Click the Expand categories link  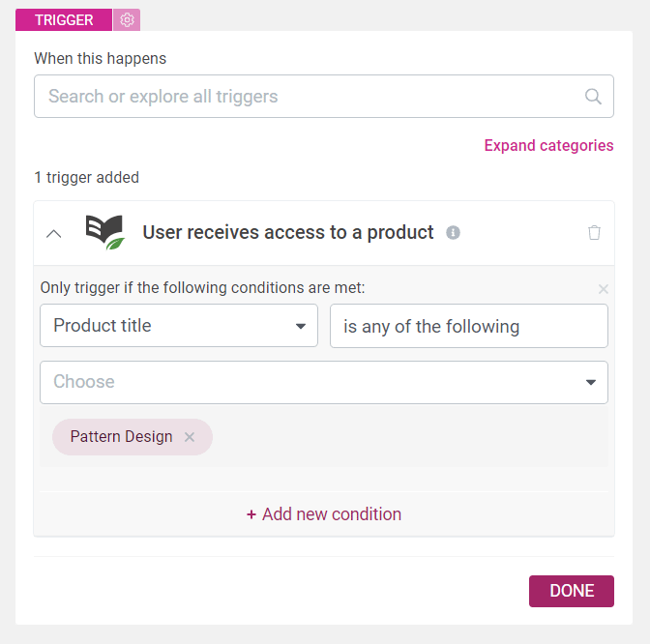point(548,145)
